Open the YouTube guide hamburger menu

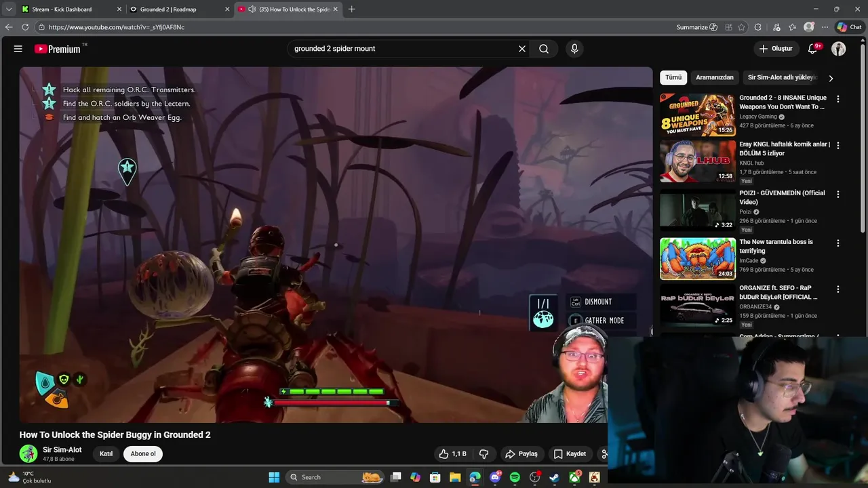pyautogui.click(x=18, y=49)
